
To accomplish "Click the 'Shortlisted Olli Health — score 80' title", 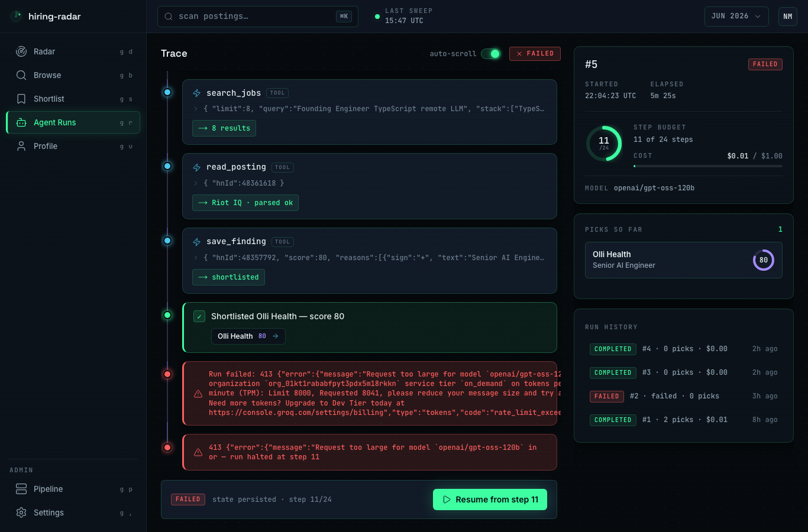I will coord(277,316).
